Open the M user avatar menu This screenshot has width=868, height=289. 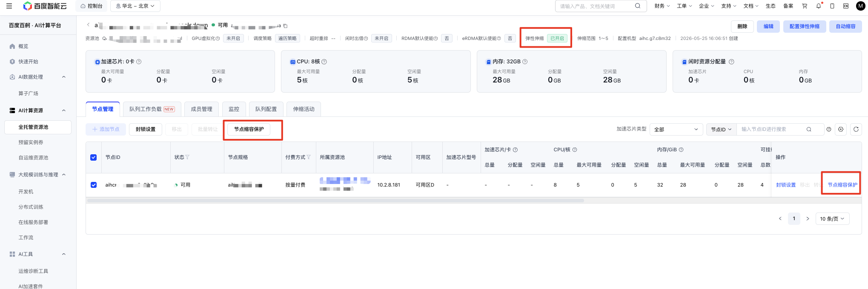click(860, 6)
